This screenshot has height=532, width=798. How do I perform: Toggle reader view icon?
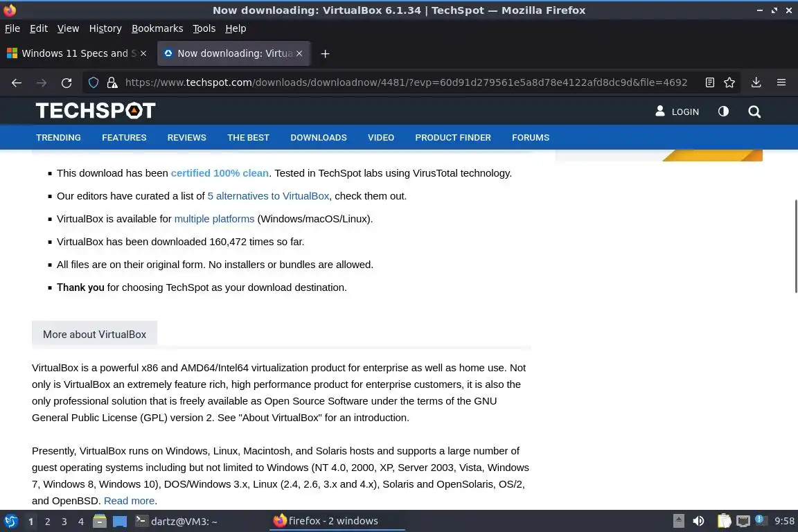pyautogui.click(x=709, y=82)
